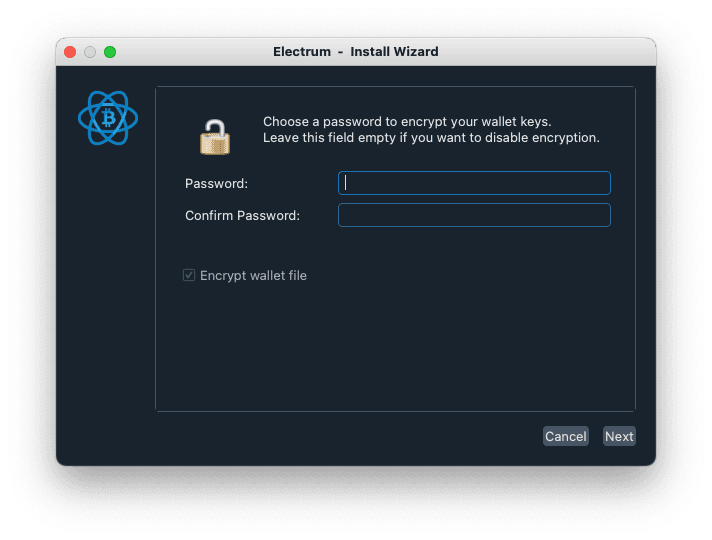Focus the Password input field
The image size is (712, 540).
tap(474, 183)
